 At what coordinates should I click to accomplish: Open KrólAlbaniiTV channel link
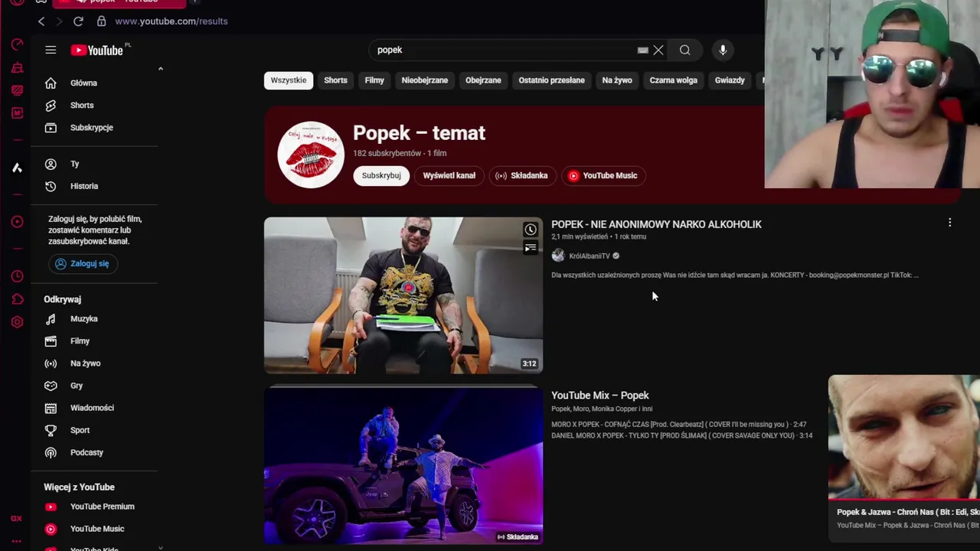click(x=590, y=256)
